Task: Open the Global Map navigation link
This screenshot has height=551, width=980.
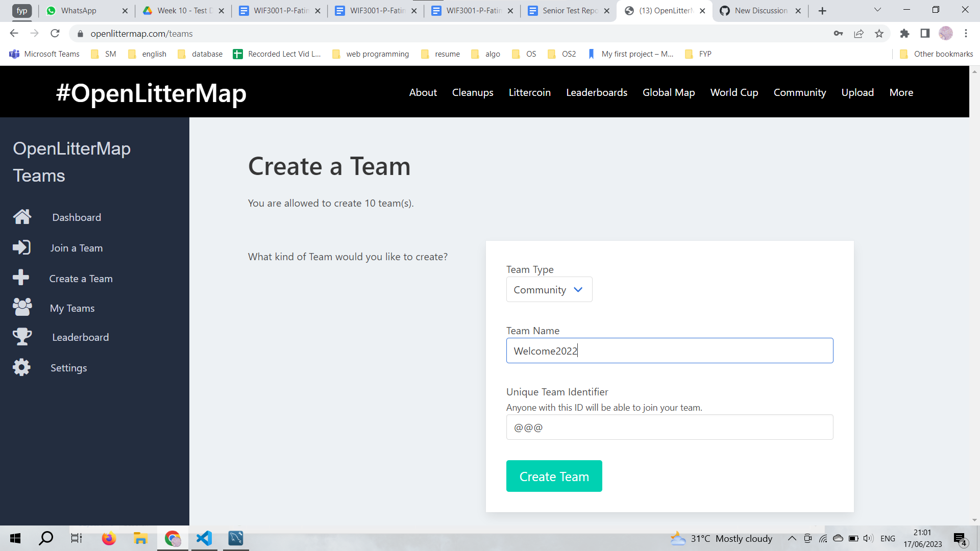Action: click(x=668, y=92)
